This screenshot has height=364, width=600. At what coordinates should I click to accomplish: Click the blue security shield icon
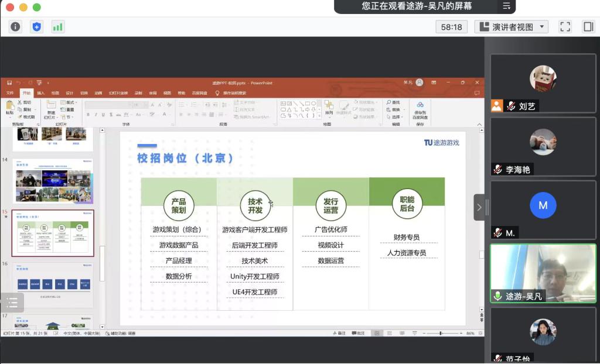click(x=37, y=26)
